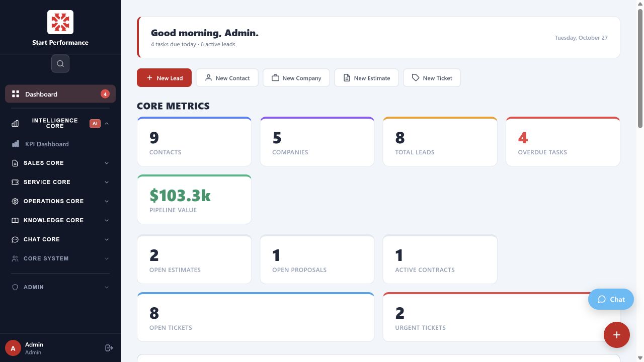Open the Contacts metric card
Image resolution: width=644 pixels, height=362 pixels.
pyautogui.click(x=194, y=141)
